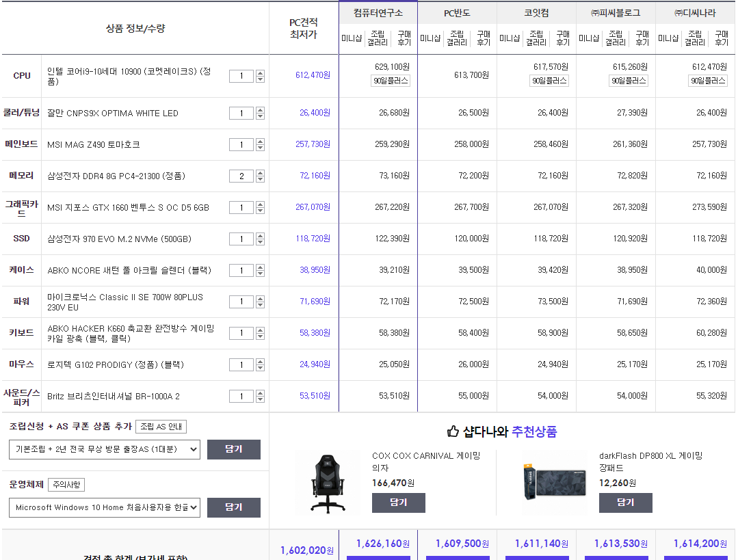The width and height of the screenshot is (738, 560).
Task: Click PC견적 최저가 total 1,602,020원
Action: (307, 550)
